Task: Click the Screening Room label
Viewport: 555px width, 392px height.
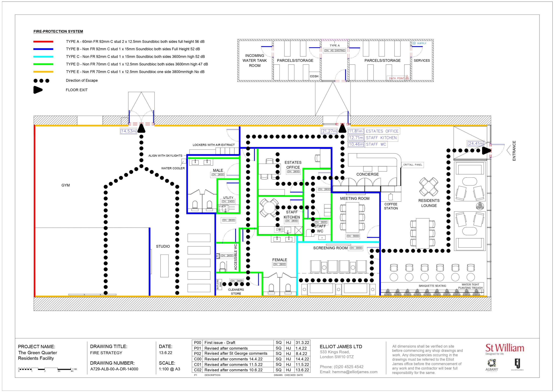Action: click(x=330, y=248)
